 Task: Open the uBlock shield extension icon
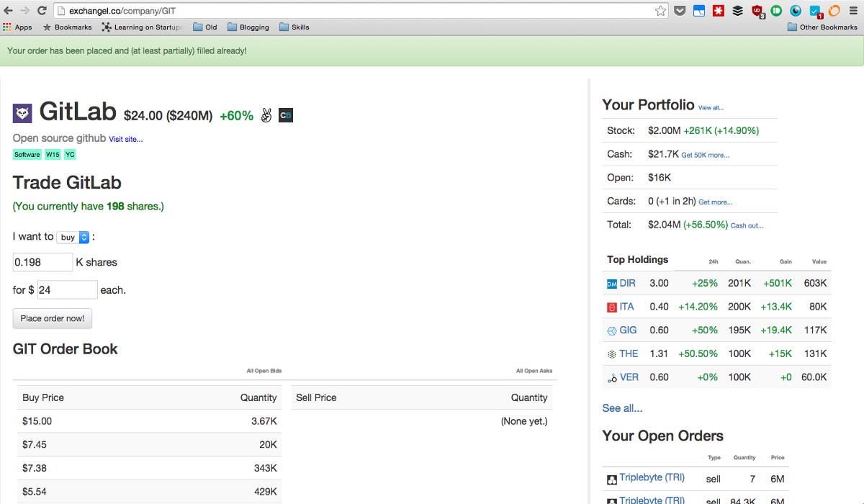point(757,11)
